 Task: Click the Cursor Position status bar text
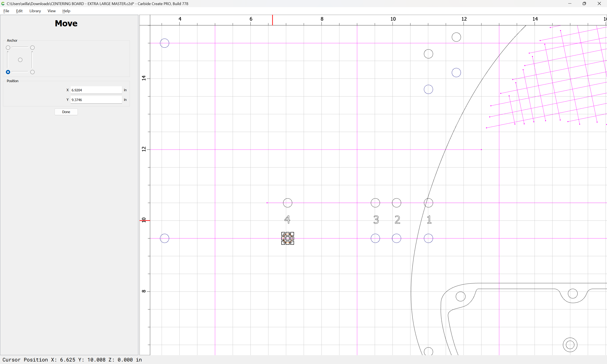click(x=72, y=360)
